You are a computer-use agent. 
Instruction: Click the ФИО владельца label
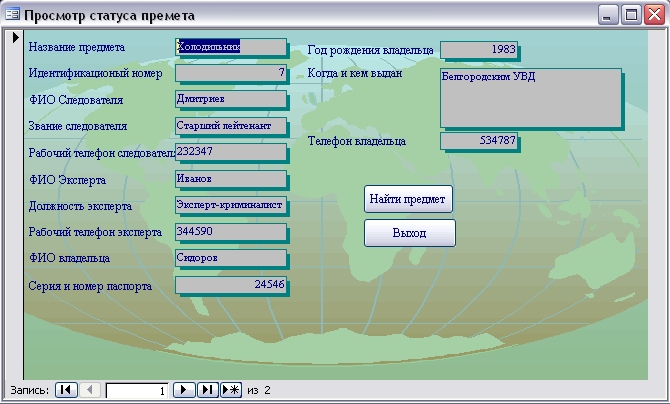(70, 258)
